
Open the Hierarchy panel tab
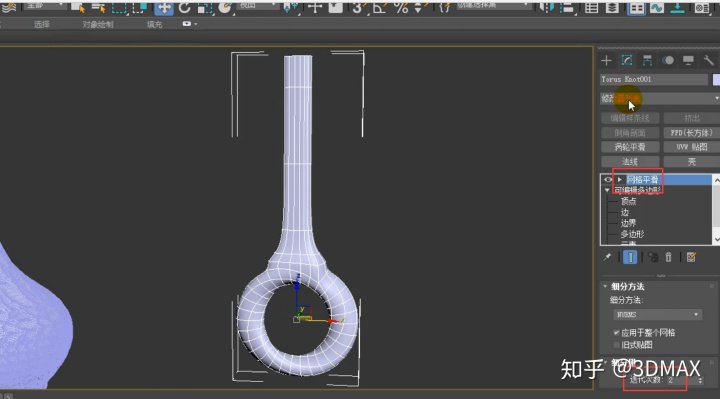647,60
